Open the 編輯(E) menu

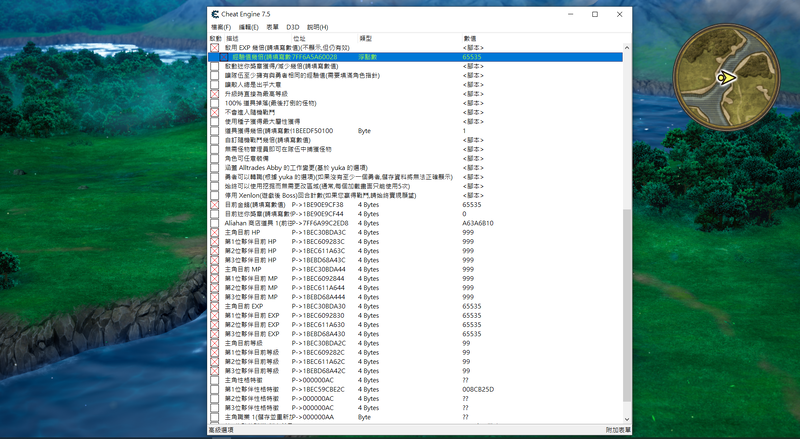(248, 27)
